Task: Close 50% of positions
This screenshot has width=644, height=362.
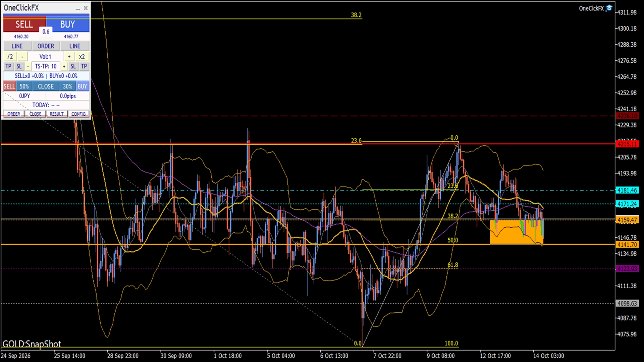Action: (x=24, y=86)
